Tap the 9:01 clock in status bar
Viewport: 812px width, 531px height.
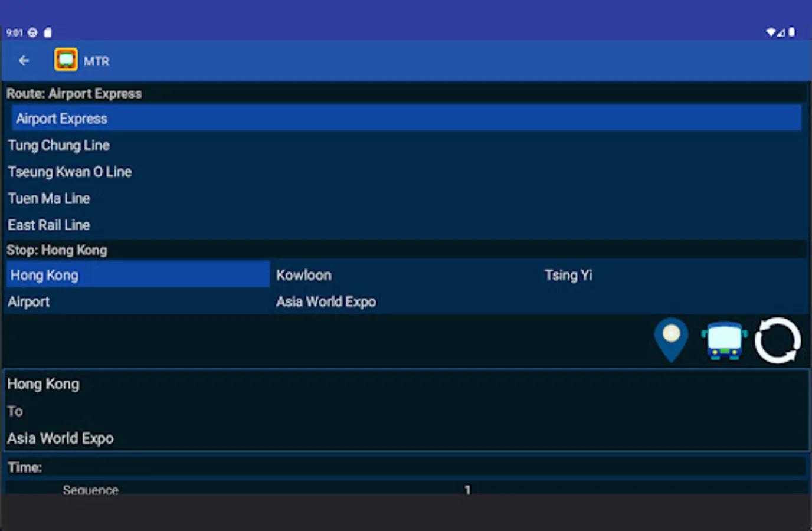[14, 32]
